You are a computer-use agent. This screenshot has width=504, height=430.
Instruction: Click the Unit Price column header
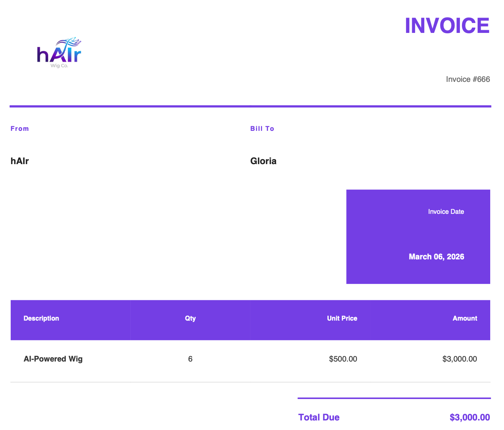(x=342, y=318)
